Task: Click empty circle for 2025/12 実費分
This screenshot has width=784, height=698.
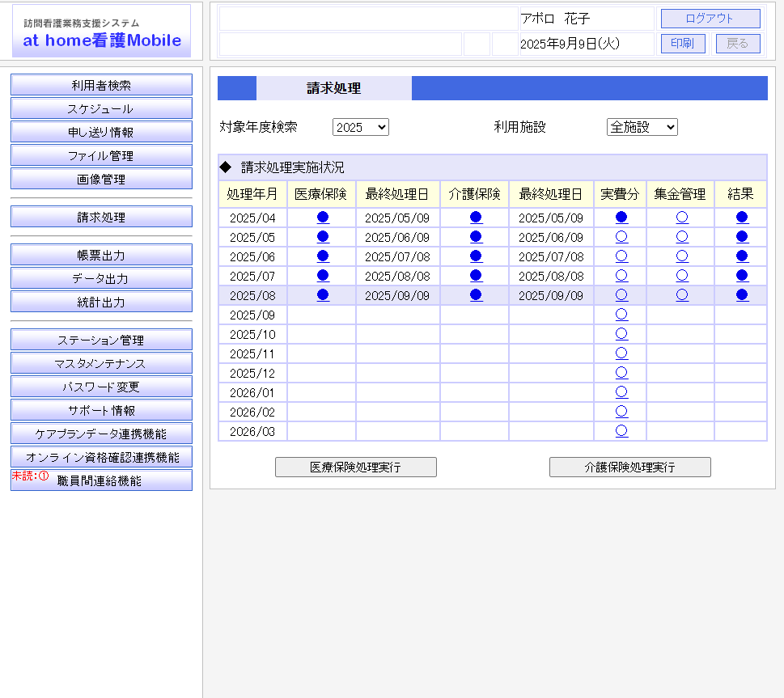Action: (621, 372)
